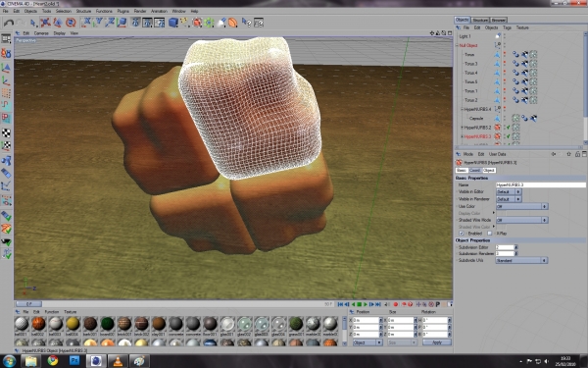Open the viewport Display menu
The image size is (588, 368).
point(59,33)
